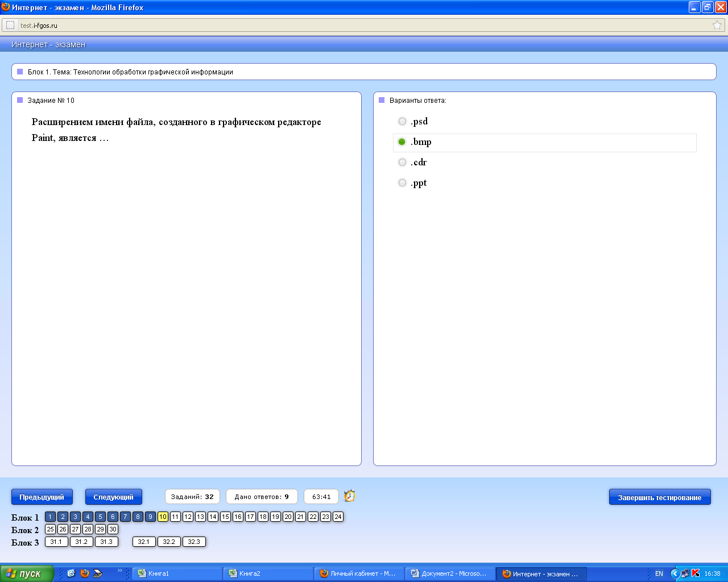The width and height of the screenshot is (728, 582).
Task: Jump to question 21
Action: [x=300, y=517]
